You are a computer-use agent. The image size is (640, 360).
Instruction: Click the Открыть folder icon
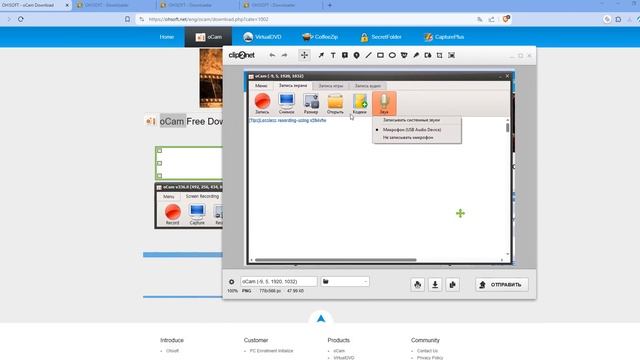point(335,103)
